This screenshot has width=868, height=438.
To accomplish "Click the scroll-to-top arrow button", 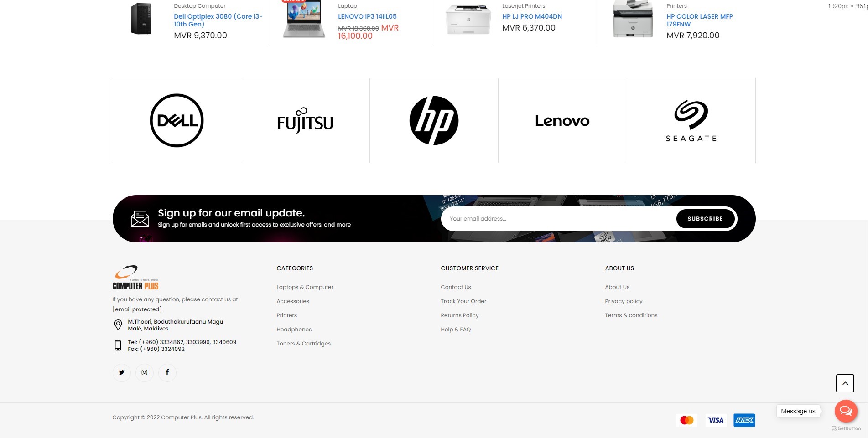I will click(845, 383).
